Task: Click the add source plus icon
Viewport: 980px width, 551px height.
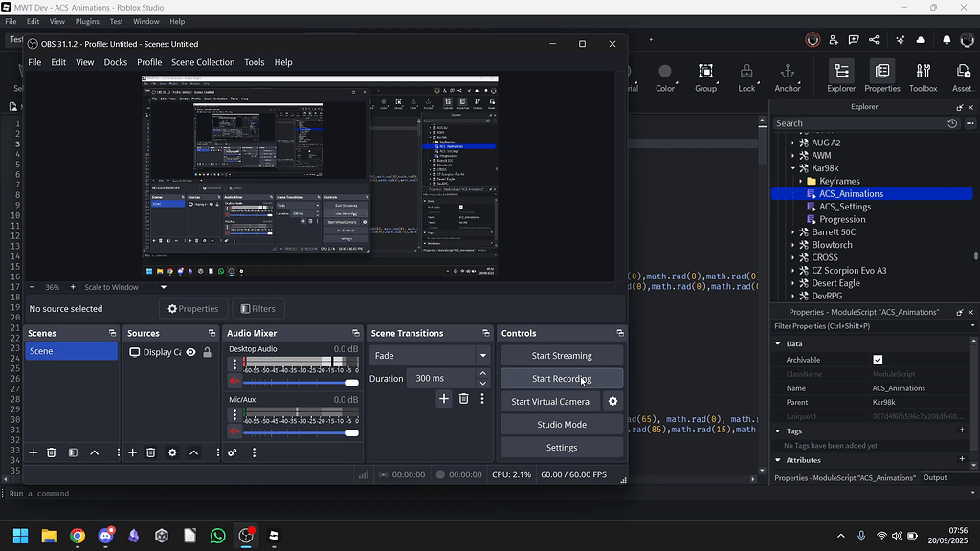Action: click(x=132, y=452)
